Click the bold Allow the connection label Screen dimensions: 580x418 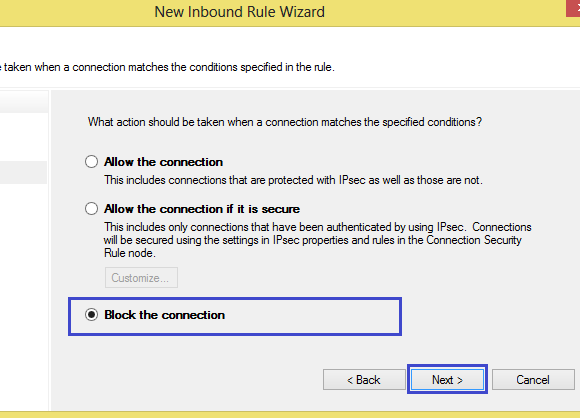click(x=163, y=162)
